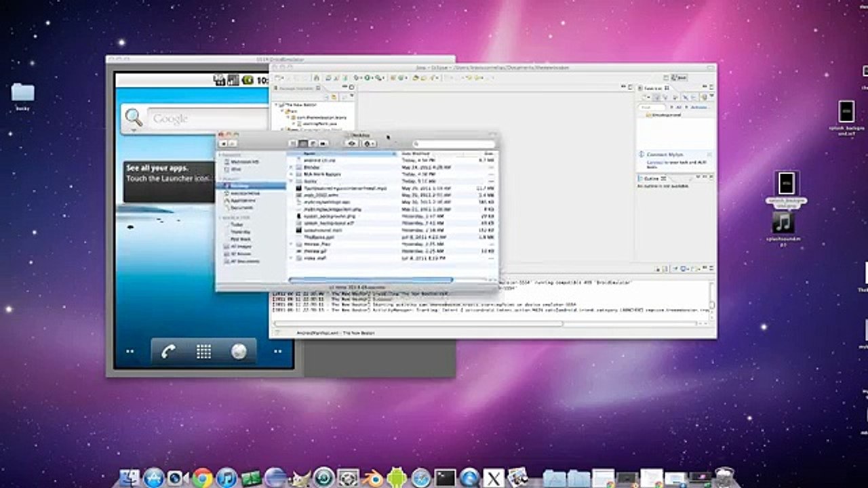868x488 pixels.
Task: Click the Finder back navigation arrow
Action: pyautogui.click(x=223, y=144)
